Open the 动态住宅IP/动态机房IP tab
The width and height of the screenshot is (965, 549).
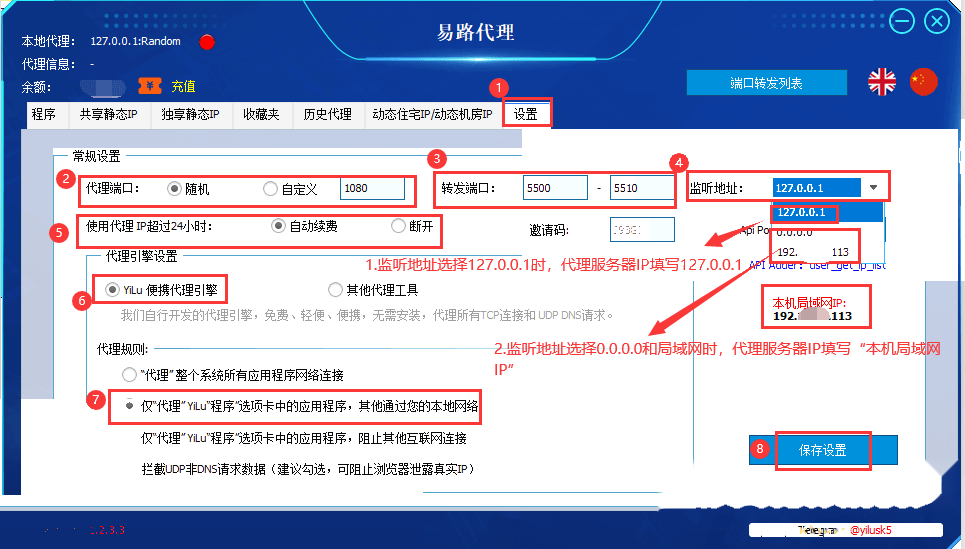click(x=432, y=114)
